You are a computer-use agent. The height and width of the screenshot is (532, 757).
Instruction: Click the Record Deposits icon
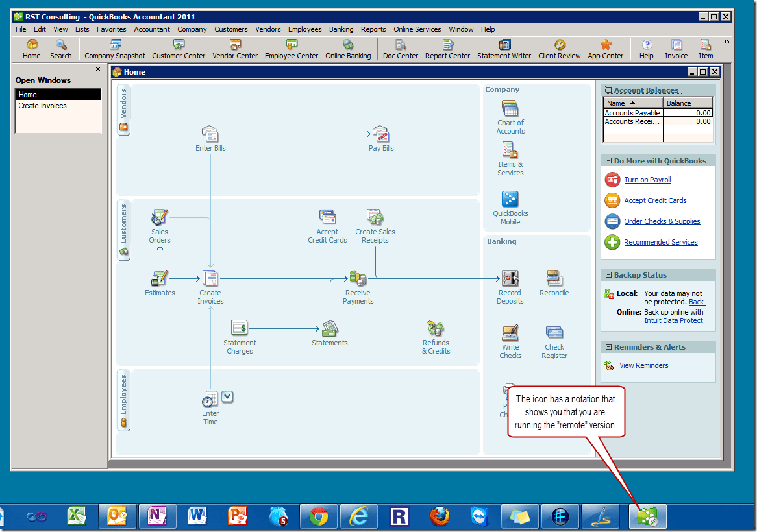click(x=510, y=278)
